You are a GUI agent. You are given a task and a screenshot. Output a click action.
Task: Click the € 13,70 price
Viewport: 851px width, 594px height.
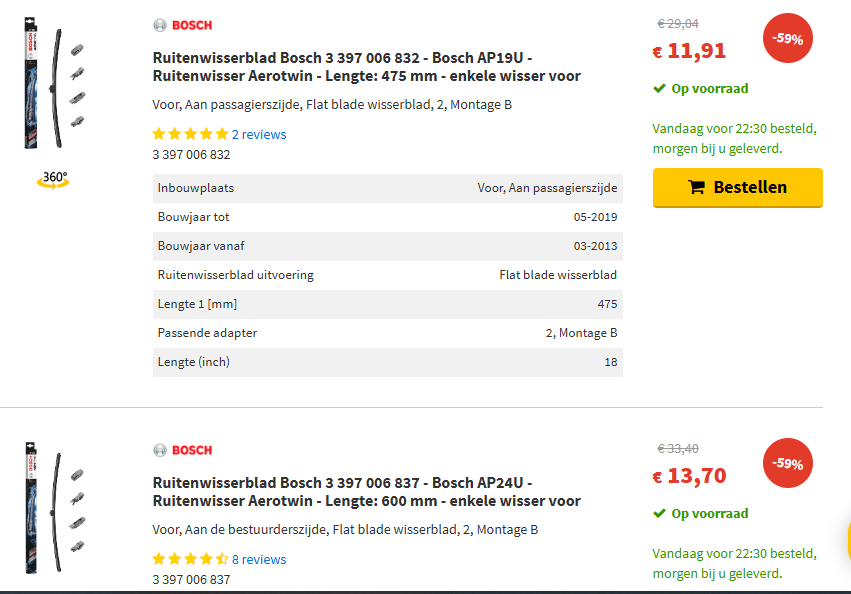689,476
